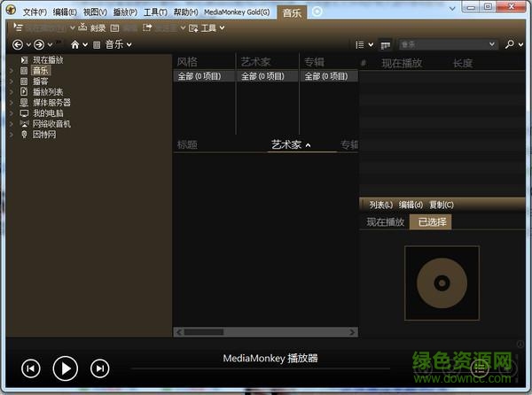The width and height of the screenshot is (532, 395).
Task: Click the playback seek bar
Action: tap(266, 370)
